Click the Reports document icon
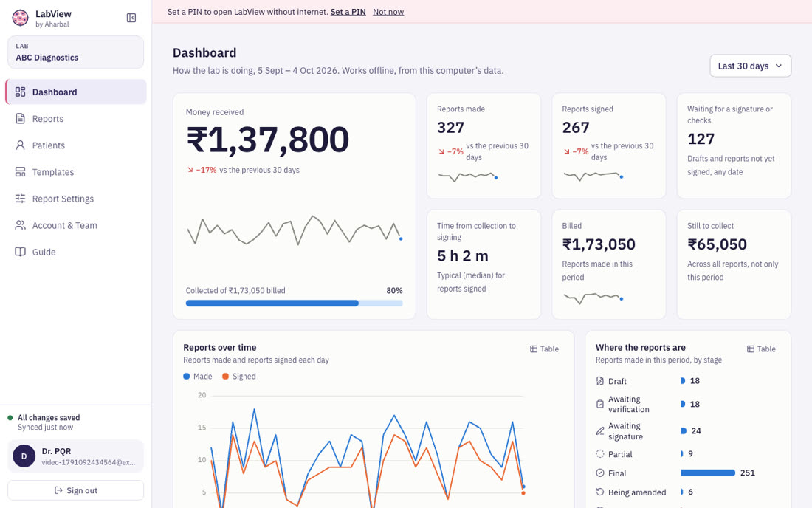This screenshot has width=812, height=508. pos(20,119)
